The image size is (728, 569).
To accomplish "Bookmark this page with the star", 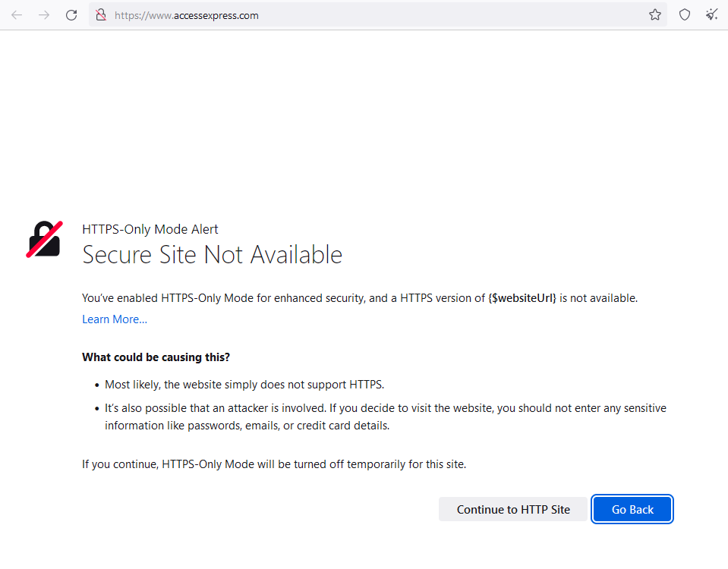I will 655,14.
